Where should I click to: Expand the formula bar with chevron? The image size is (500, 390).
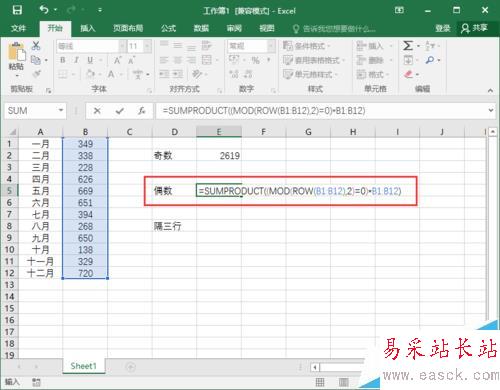pyautogui.click(x=491, y=110)
